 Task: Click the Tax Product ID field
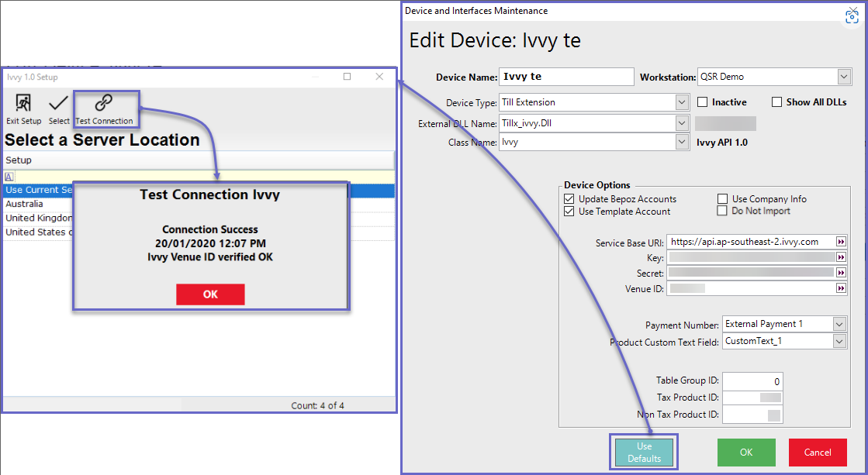pyautogui.click(x=752, y=398)
